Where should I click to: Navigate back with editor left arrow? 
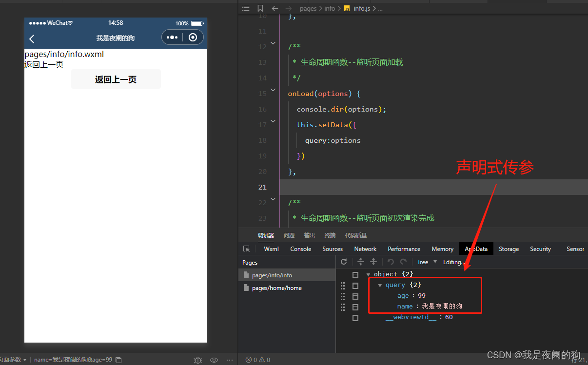275,8
